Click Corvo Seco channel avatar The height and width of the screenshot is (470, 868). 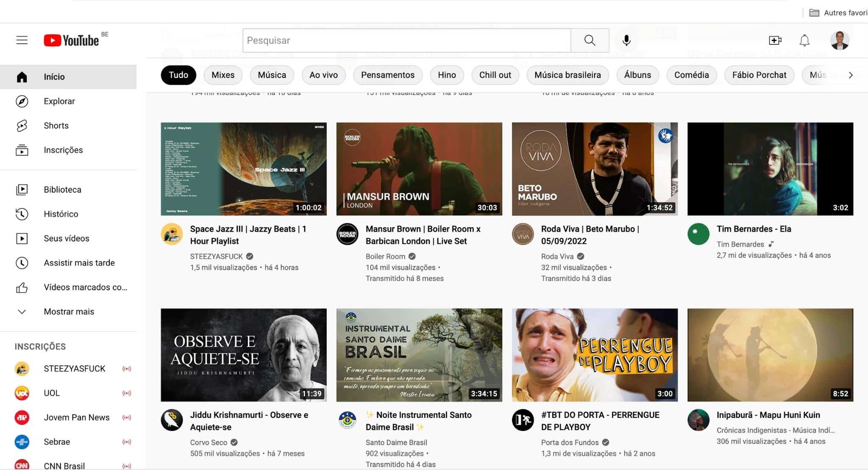172,420
